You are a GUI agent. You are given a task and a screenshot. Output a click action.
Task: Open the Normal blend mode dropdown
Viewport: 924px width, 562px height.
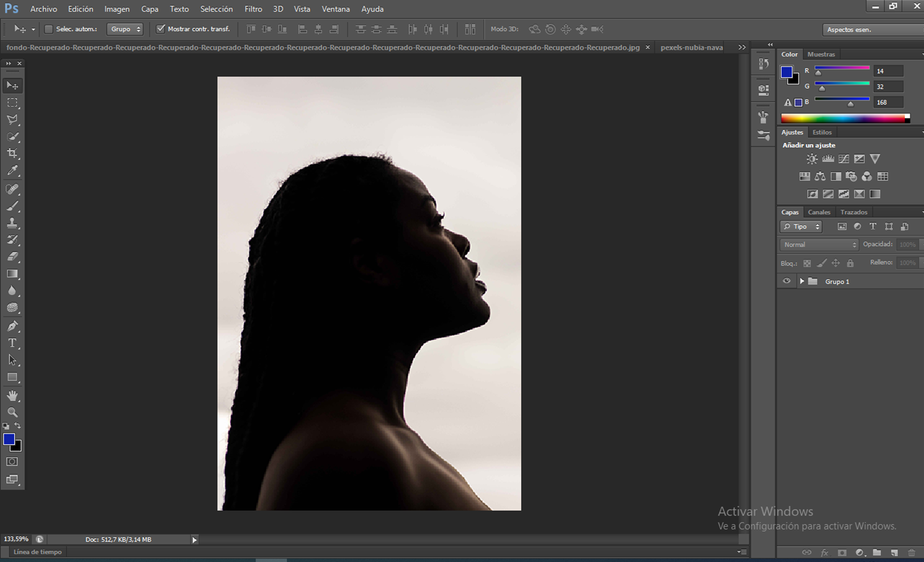819,245
